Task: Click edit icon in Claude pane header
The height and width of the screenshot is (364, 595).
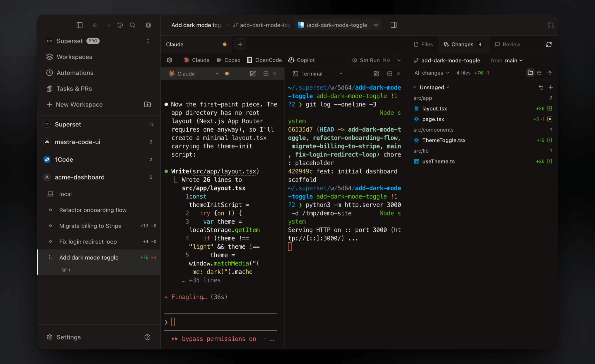Action: coord(253,74)
